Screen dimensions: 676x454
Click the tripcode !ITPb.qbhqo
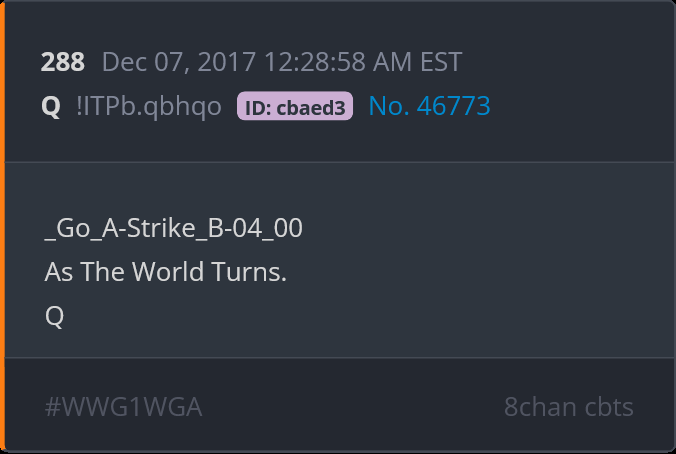pyautogui.click(x=149, y=106)
